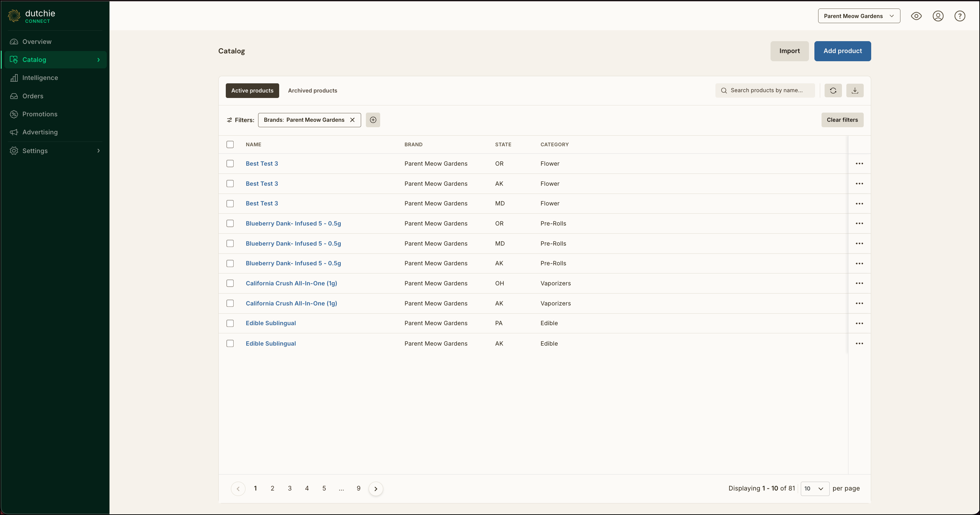Click the Clear filters button

pyautogui.click(x=842, y=120)
